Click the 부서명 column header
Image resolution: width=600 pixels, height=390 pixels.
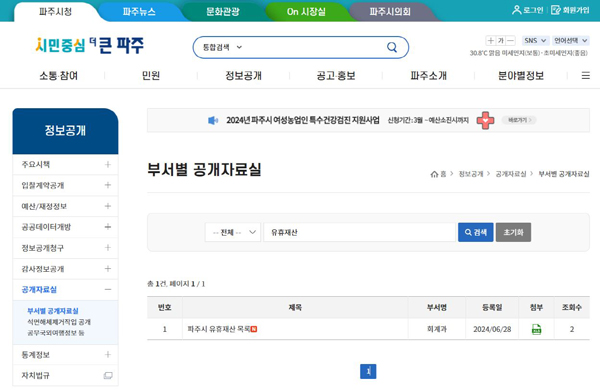[x=437, y=307]
